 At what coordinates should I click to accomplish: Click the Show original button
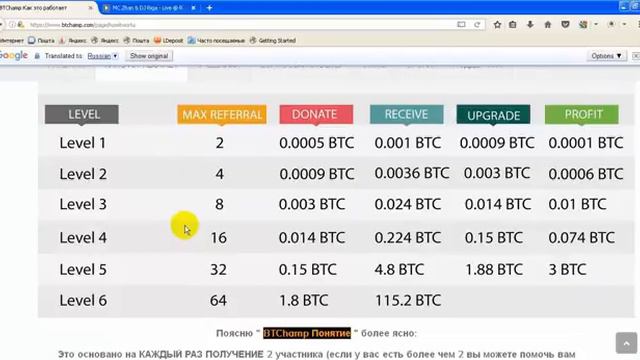(x=149, y=56)
